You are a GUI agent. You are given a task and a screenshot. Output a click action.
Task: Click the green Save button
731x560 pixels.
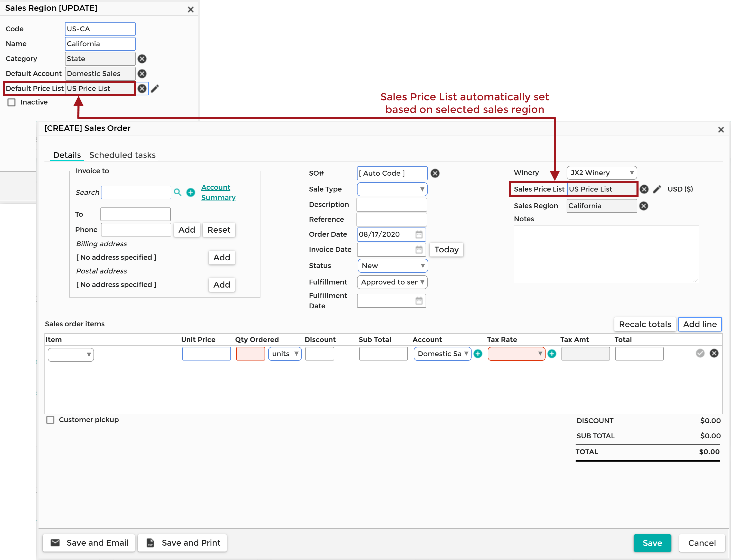point(652,543)
